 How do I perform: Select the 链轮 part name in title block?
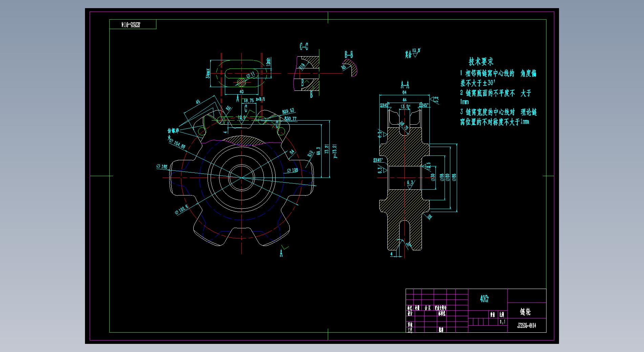pyautogui.click(x=525, y=312)
